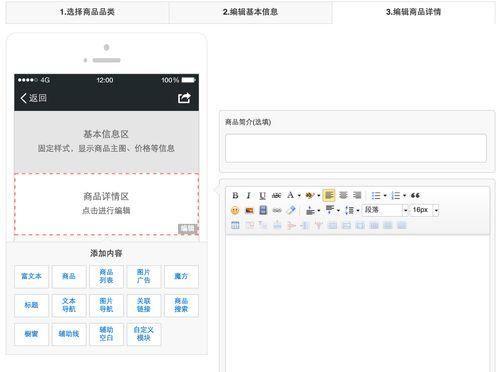The height and width of the screenshot is (372, 500).
Task: Select the 基本信息区 block in preview
Action: [x=106, y=142]
